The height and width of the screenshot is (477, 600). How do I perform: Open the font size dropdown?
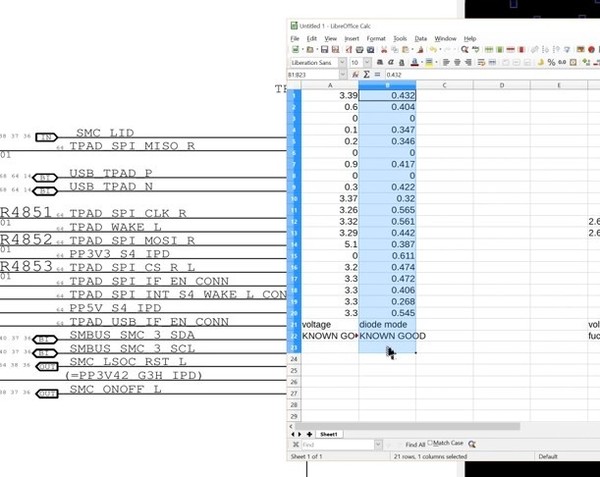click(367, 62)
